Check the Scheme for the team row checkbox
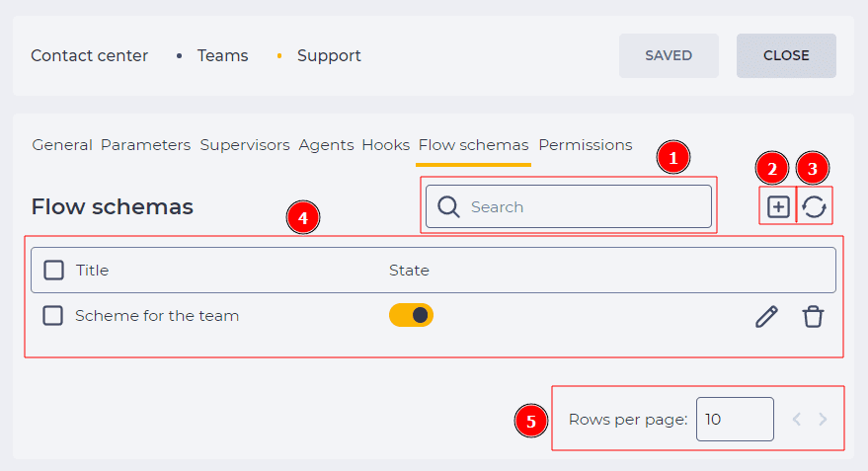 point(52,315)
